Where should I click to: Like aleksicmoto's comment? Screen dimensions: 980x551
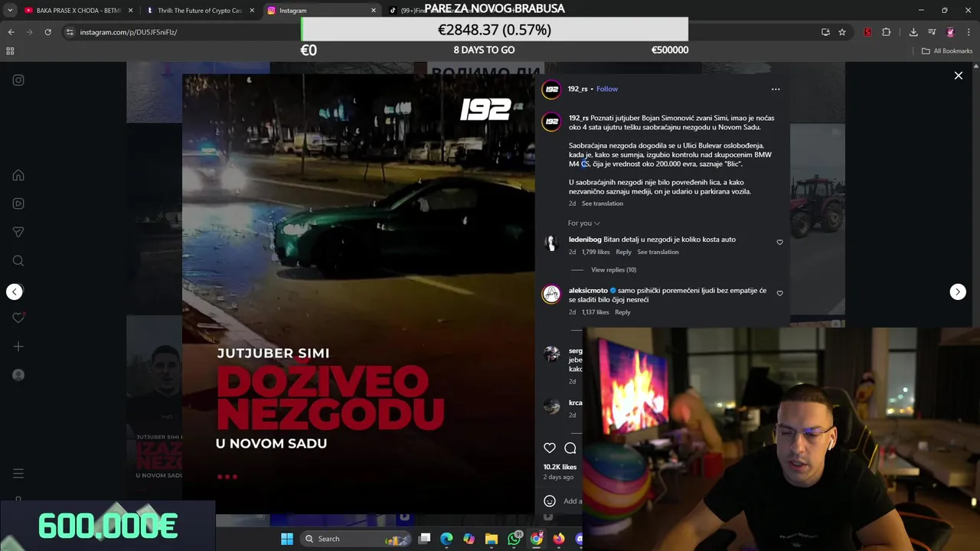coord(780,293)
